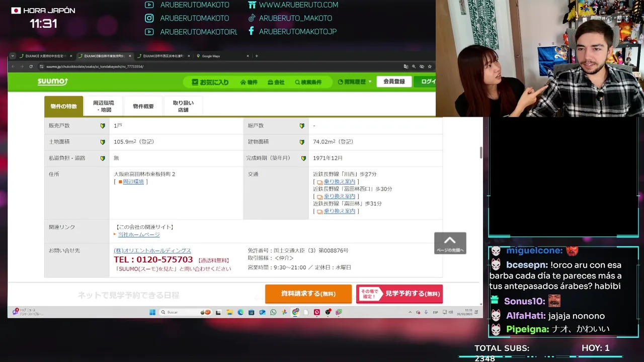644x362 pixels.
Task: Click the translate page icon in address bar
Action: (x=406, y=66)
